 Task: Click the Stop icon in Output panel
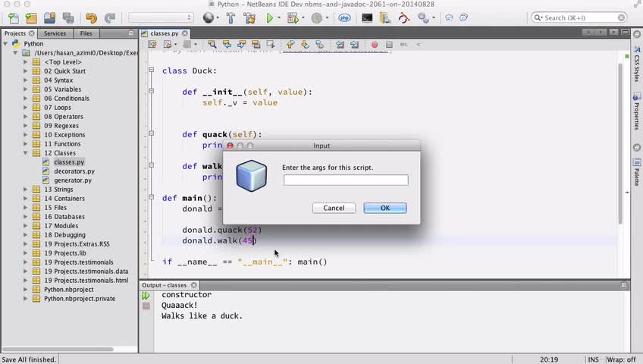pos(146,306)
